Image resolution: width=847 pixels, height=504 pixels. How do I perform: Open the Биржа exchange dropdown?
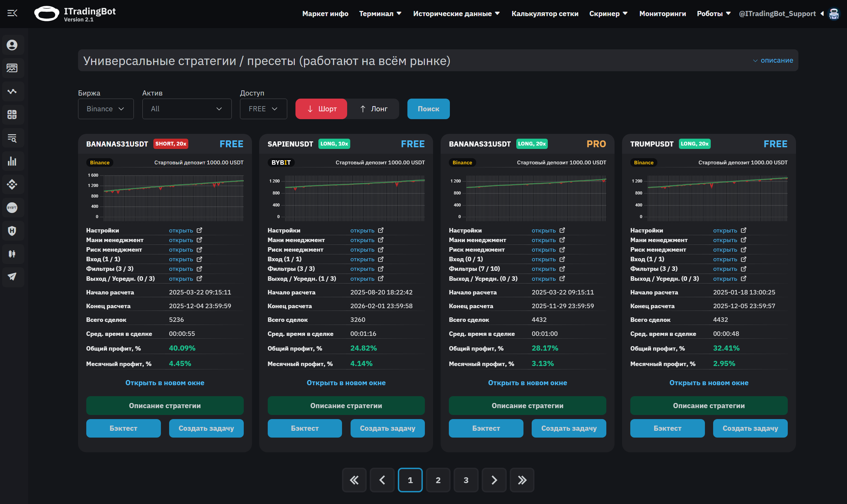(x=105, y=109)
